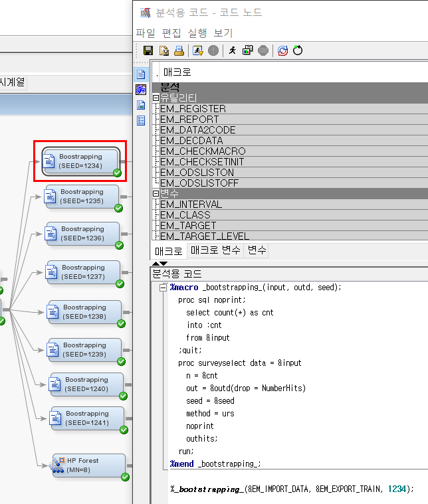Switch to the 변수 tab
Screen dimensions: 428x504
point(257,250)
